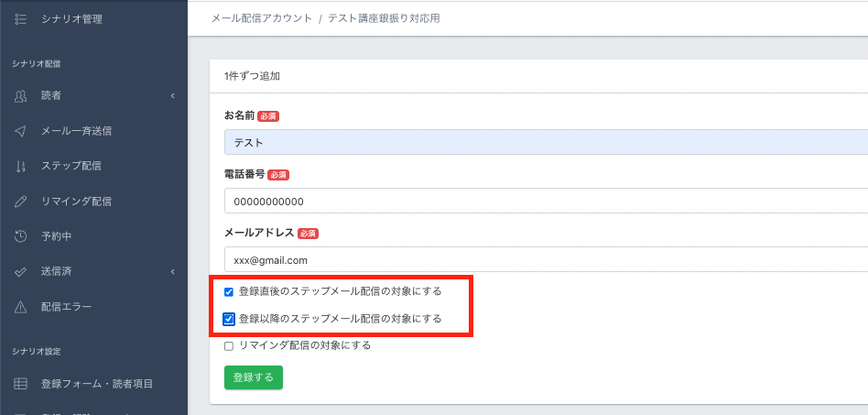Click the pencil icon for リマインダ配信

pos(20,201)
